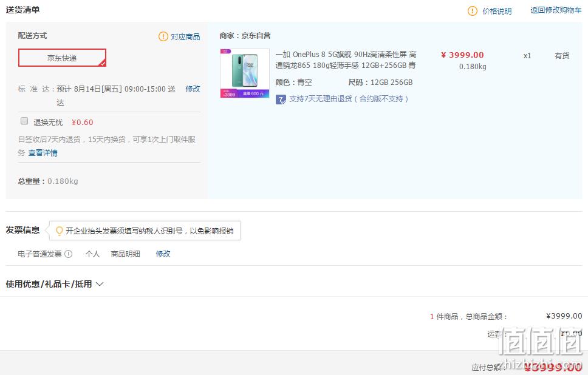Image resolution: width=588 pixels, height=375 pixels.
Task: Click the 电子普通发票 invoice type text
Action: [x=39, y=254]
